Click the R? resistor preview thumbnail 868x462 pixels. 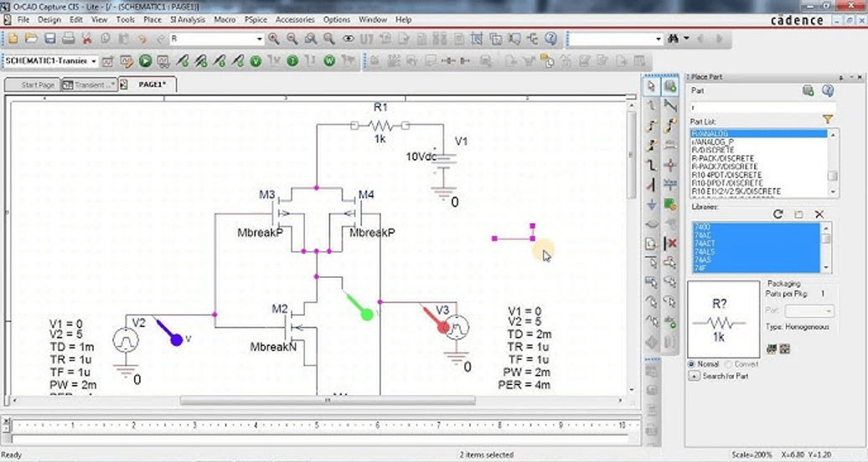[724, 319]
